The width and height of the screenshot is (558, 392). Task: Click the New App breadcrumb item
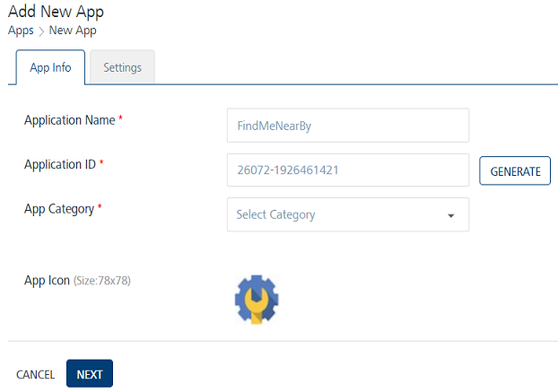(x=73, y=30)
